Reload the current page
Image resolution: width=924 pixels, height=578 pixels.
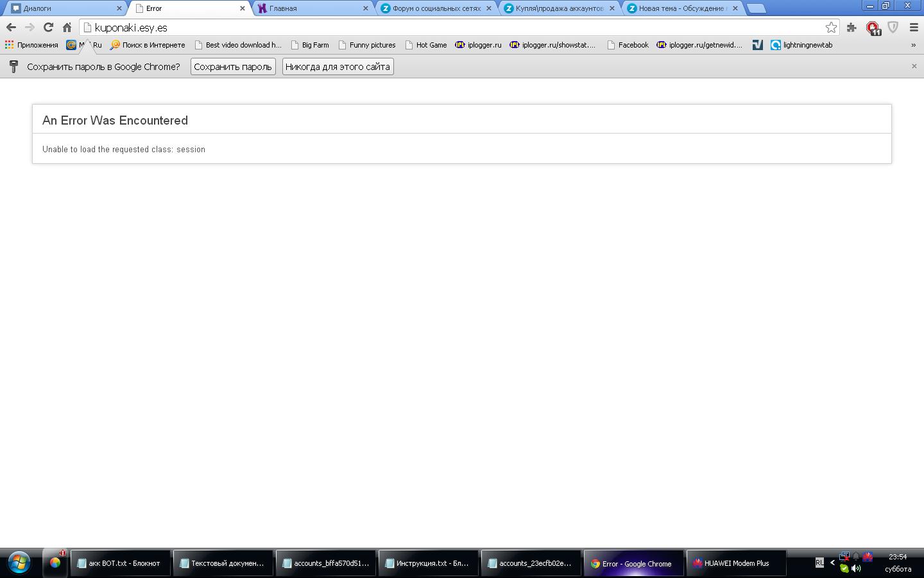48,28
